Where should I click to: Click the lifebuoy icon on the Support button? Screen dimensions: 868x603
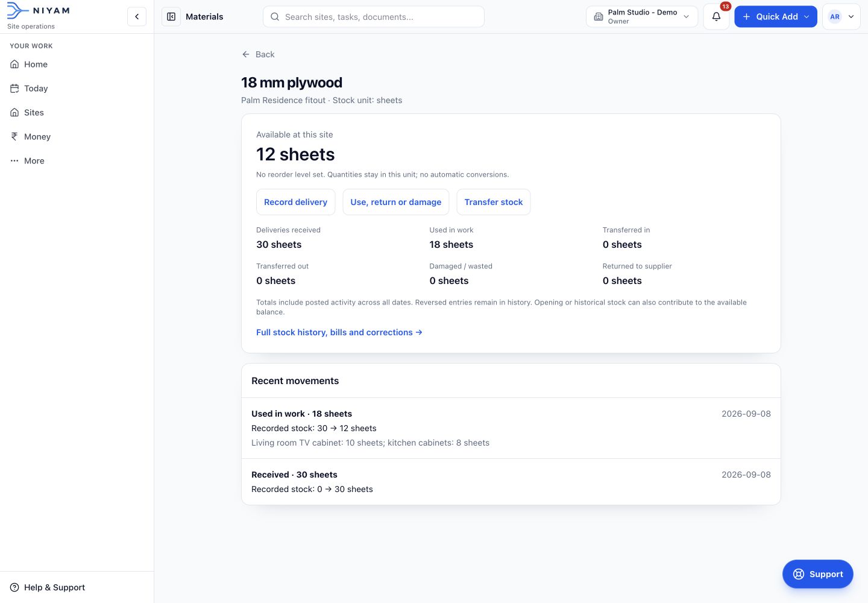pos(799,574)
